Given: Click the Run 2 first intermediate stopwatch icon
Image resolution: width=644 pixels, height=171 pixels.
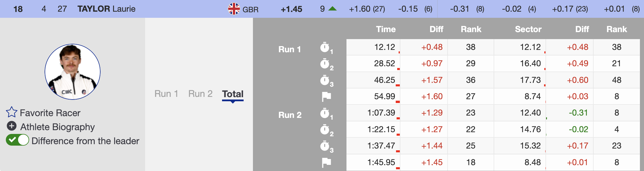Looking at the screenshot, I should point(325,113).
